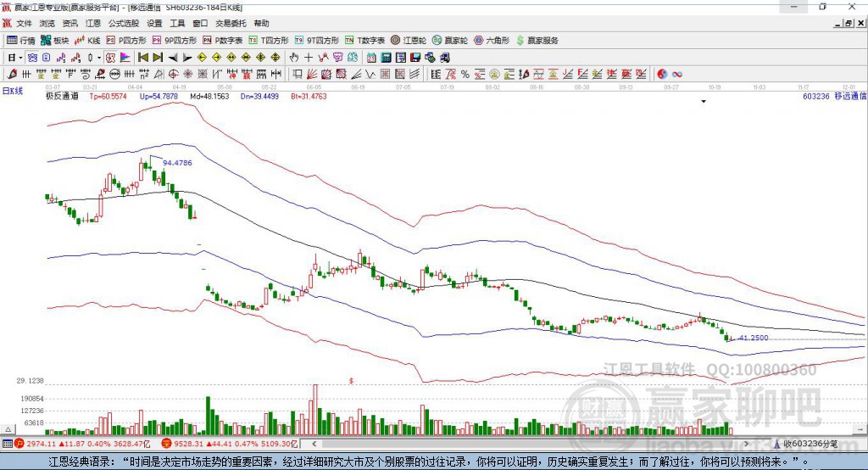Select the red pencil drawing tool
Image resolution: width=868 pixels, height=470 pixels.
[12, 75]
